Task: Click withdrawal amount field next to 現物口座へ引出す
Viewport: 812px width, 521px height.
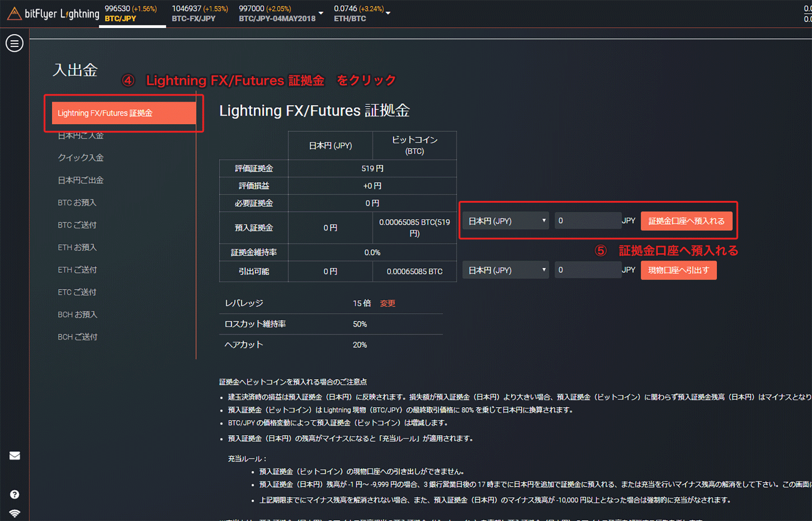Action: click(588, 270)
